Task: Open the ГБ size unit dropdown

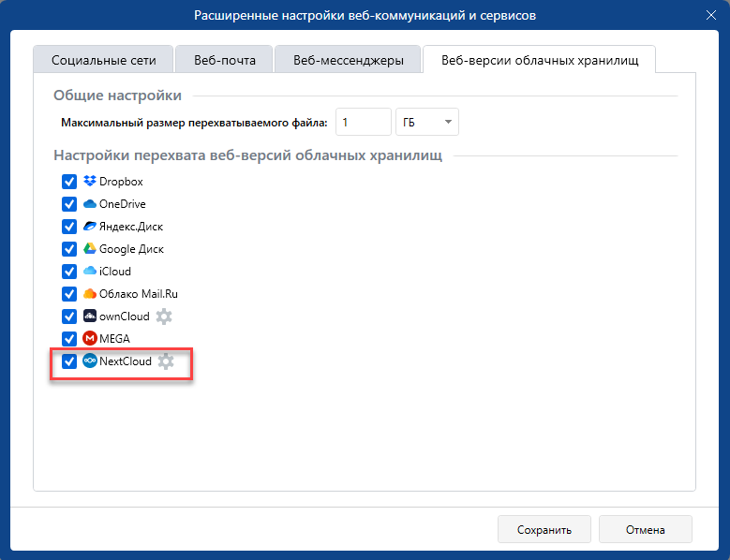Action: point(427,122)
